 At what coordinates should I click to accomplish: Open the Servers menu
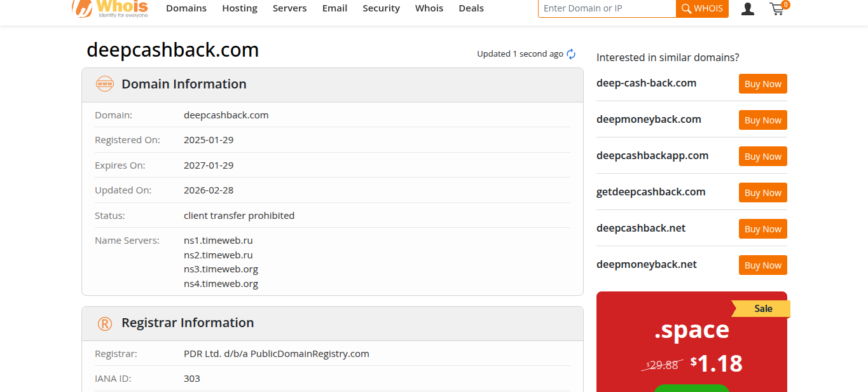[x=289, y=8]
